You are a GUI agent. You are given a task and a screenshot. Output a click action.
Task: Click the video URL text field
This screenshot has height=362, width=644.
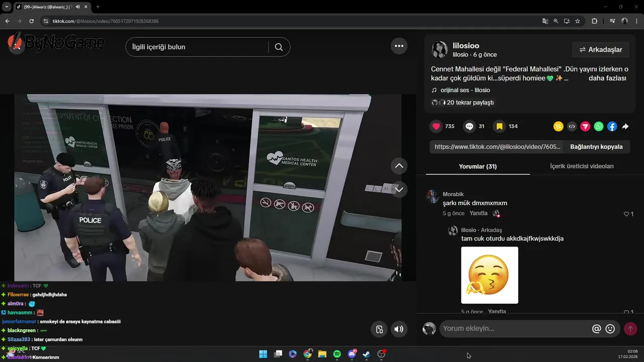point(497,147)
